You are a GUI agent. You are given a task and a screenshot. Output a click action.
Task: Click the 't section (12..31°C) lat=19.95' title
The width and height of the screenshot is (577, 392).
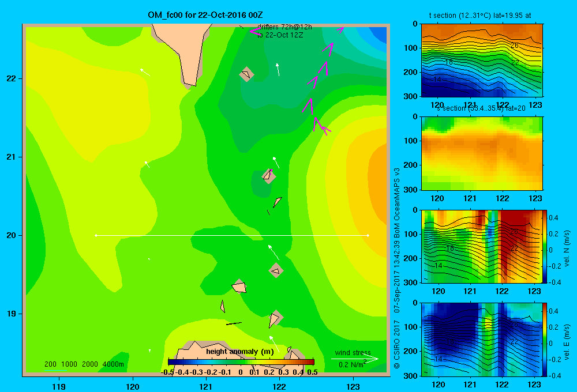pos(480,16)
